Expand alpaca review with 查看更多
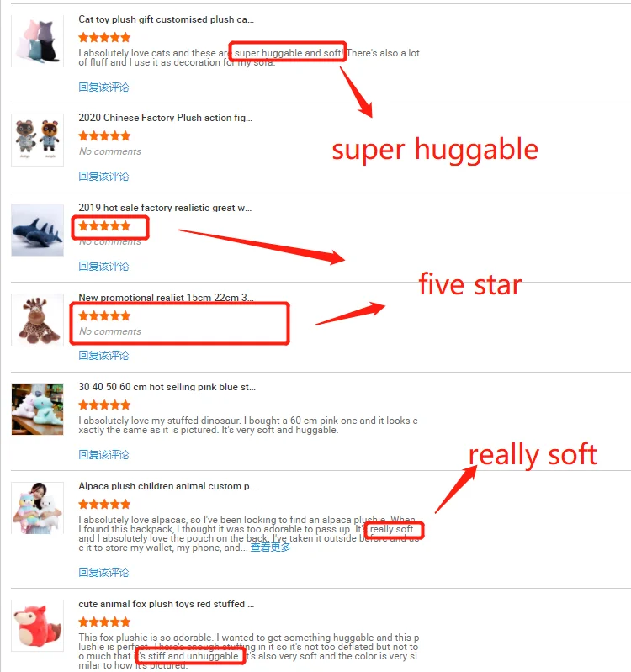Image resolution: width=631 pixels, height=672 pixels. (271, 548)
